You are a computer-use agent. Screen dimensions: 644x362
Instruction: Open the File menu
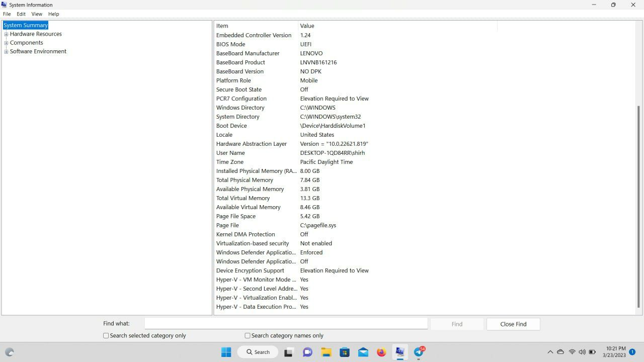pyautogui.click(x=7, y=14)
